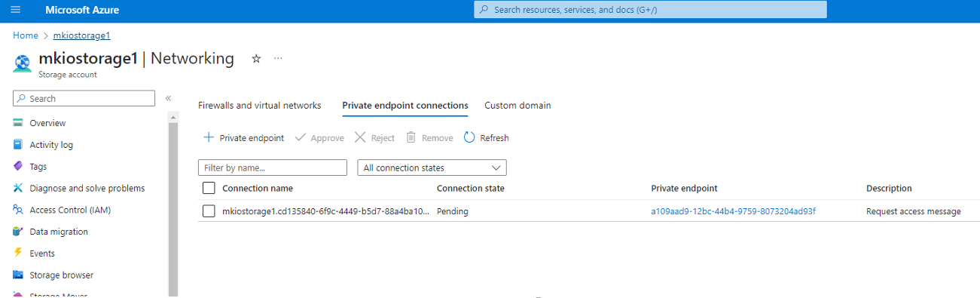Click the Description column header
The image size is (980, 298).
coord(889,188)
